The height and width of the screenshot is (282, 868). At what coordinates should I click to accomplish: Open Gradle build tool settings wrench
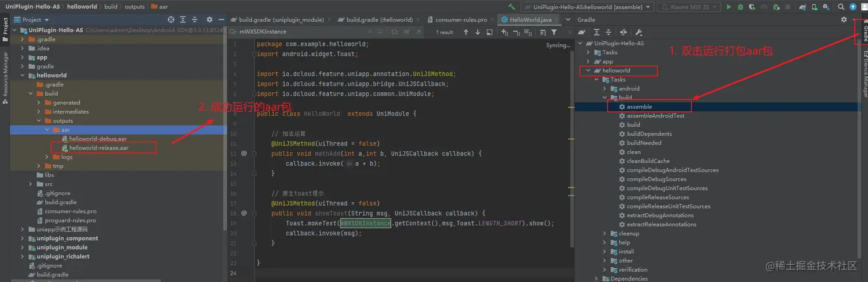(x=638, y=33)
